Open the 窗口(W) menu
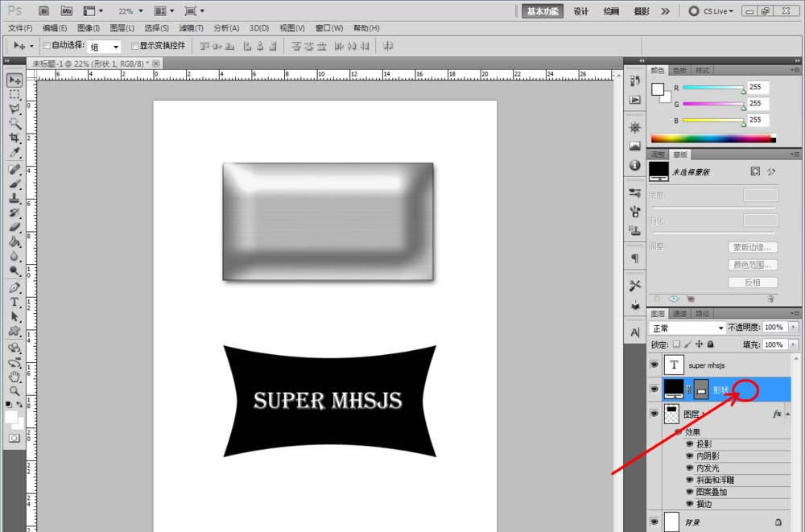This screenshot has height=532, width=805. [x=329, y=28]
